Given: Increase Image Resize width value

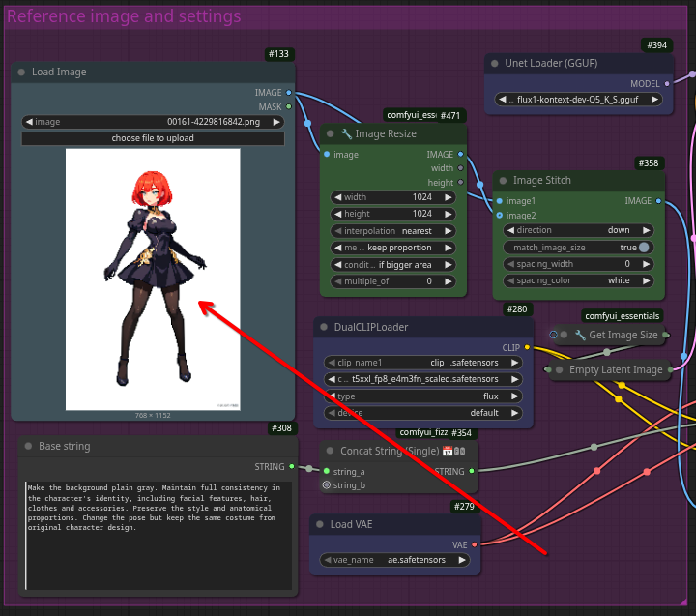Looking at the screenshot, I should point(449,197).
